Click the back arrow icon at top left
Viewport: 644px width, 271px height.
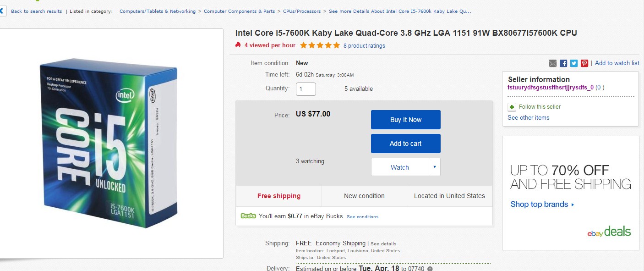point(3,11)
